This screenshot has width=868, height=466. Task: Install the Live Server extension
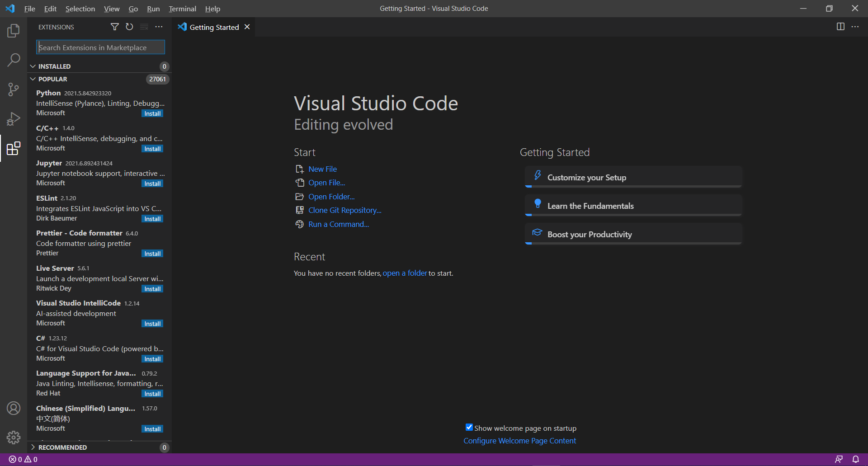tap(152, 289)
